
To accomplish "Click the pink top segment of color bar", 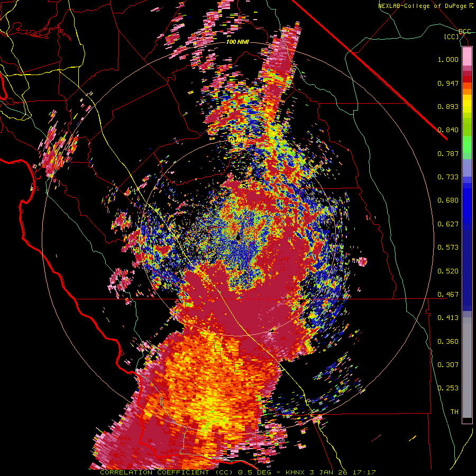I will pyautogui.click(x=467, y=56).
